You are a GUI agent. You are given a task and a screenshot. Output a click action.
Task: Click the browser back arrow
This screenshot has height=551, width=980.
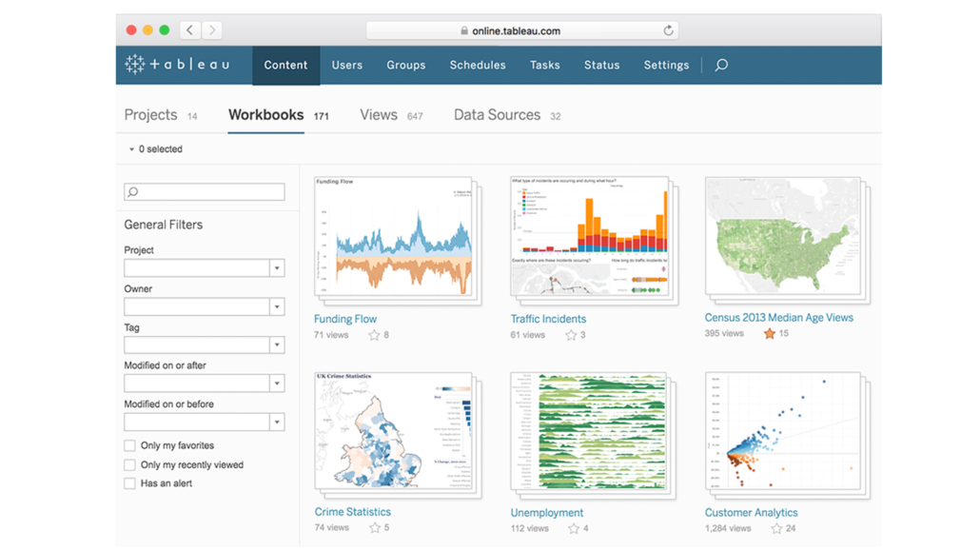(188, 30)
